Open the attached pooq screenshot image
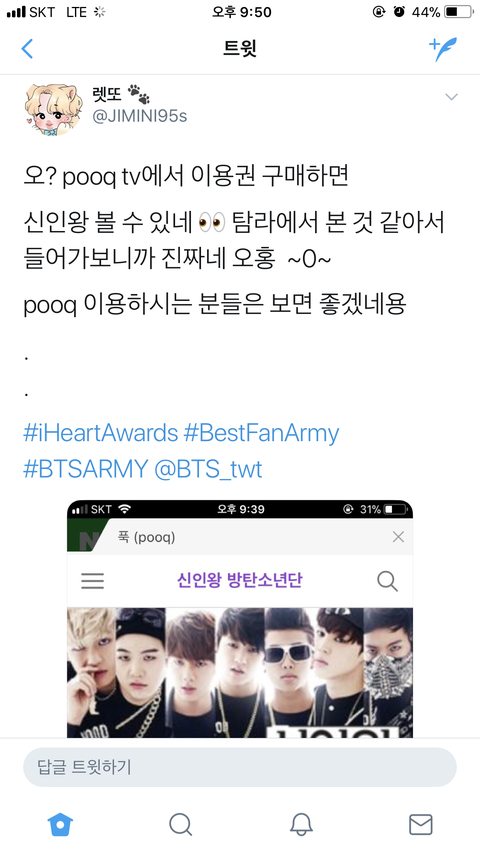 pyautogui.click(x=240, y=619)
